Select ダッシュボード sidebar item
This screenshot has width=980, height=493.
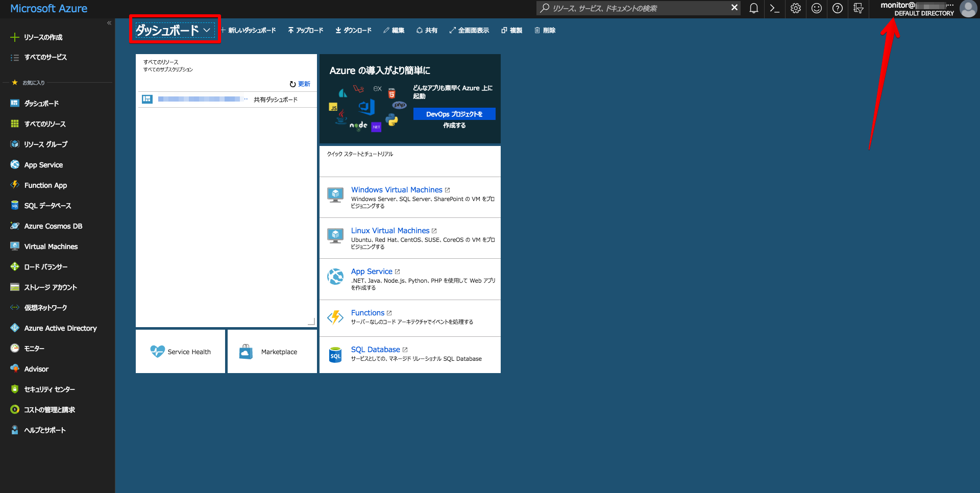coord(35,104)
